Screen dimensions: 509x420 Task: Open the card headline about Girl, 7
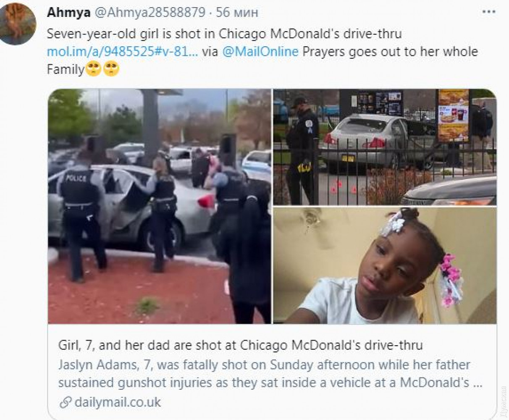[241, 345]
